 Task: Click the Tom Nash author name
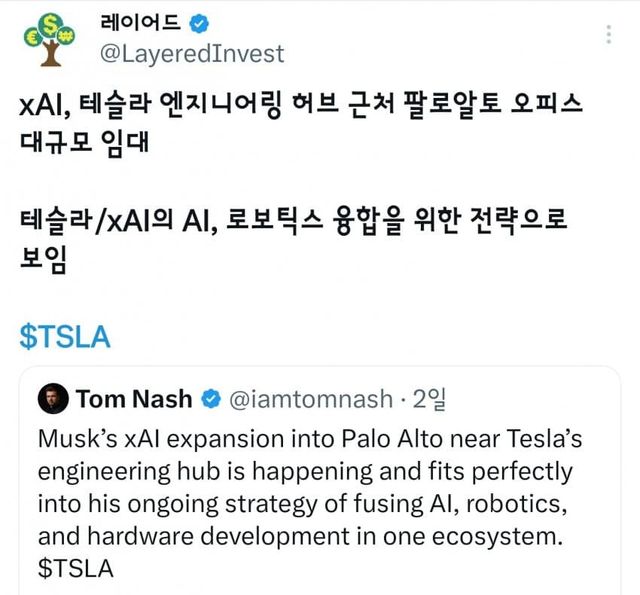tap(134, 399)
